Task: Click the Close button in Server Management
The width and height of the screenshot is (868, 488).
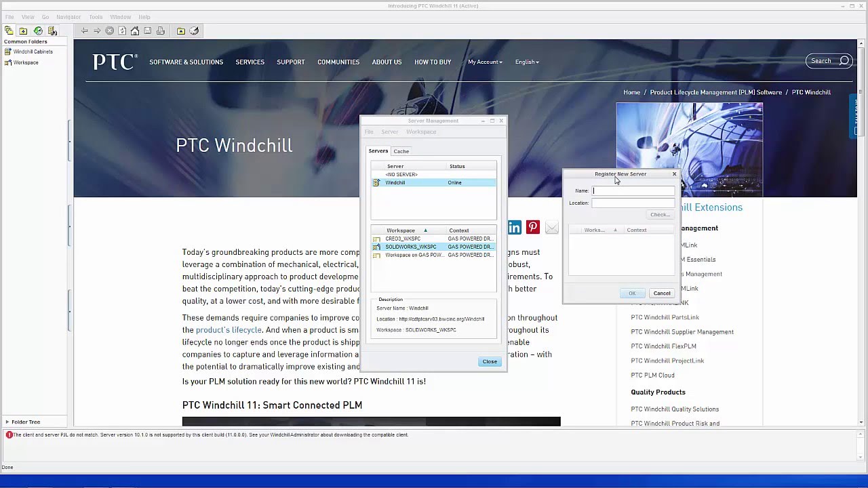Action: 490,361
